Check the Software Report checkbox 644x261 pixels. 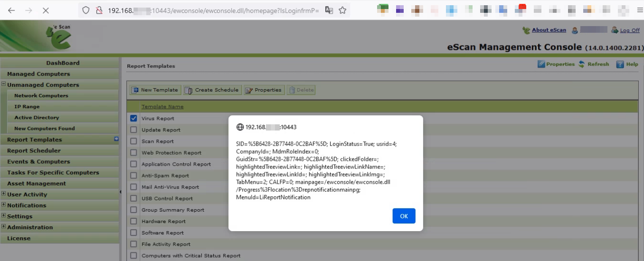click(x=133, y=233)
